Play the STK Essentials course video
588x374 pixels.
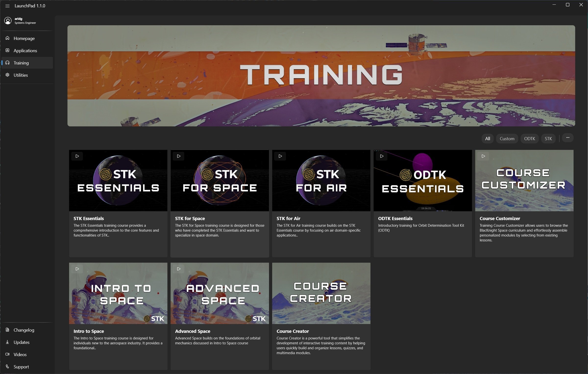[x=77, y=156]
